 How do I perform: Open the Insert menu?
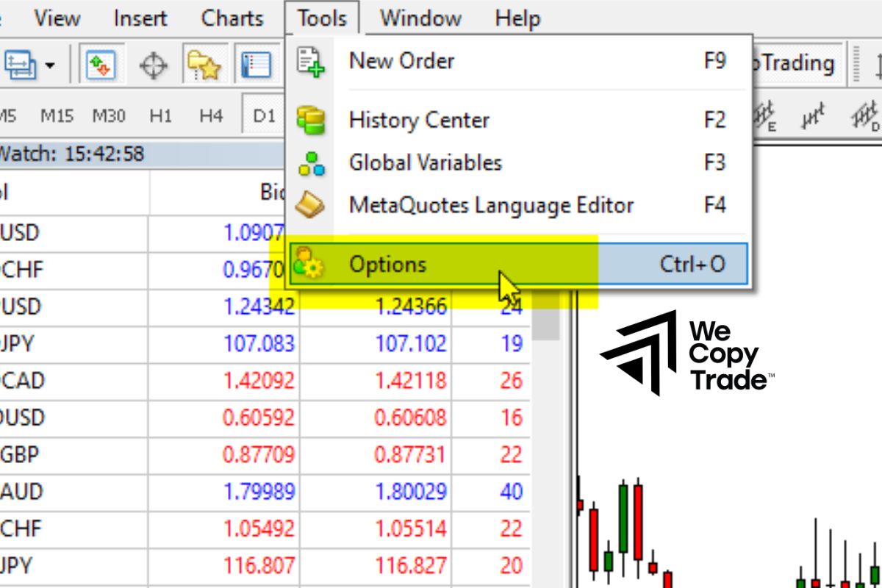(141, 18)
